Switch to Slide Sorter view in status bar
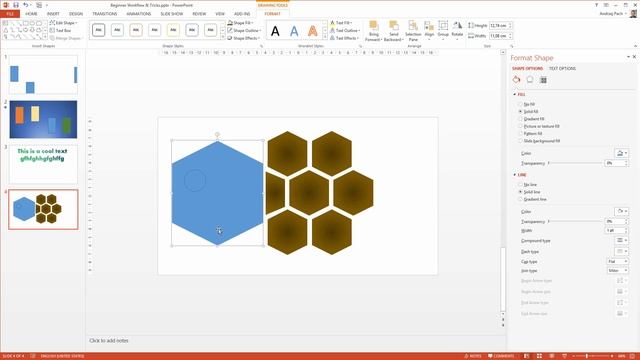The height and width of the screenshot is (360, 640). (x=539, y=356)
